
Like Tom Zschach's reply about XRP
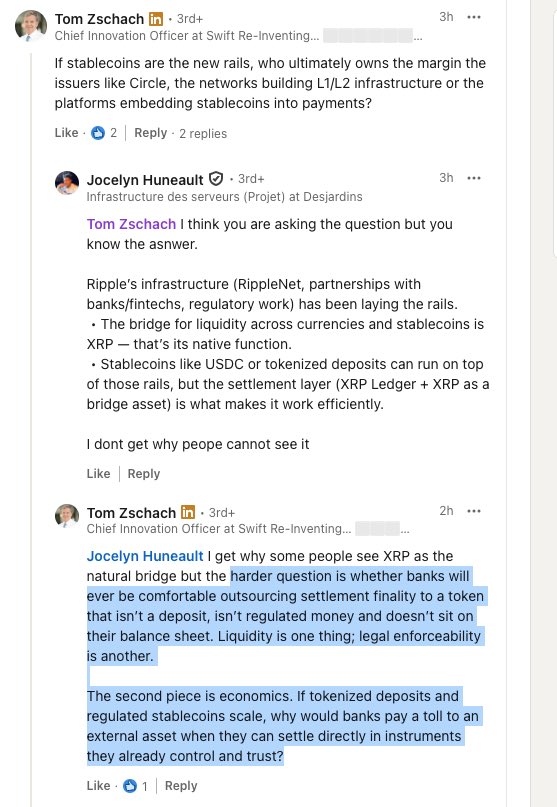[98, 786]
